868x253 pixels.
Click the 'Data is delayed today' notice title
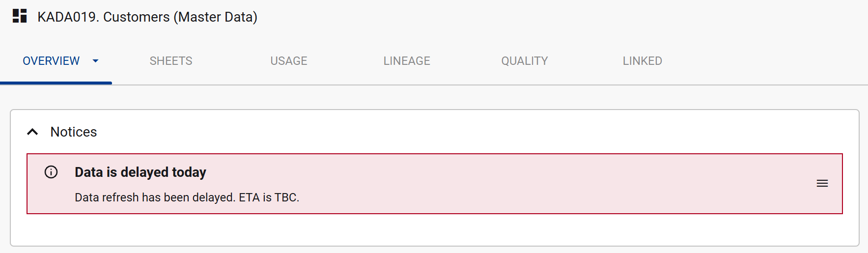pyautogui.click(x=140, y=172)
